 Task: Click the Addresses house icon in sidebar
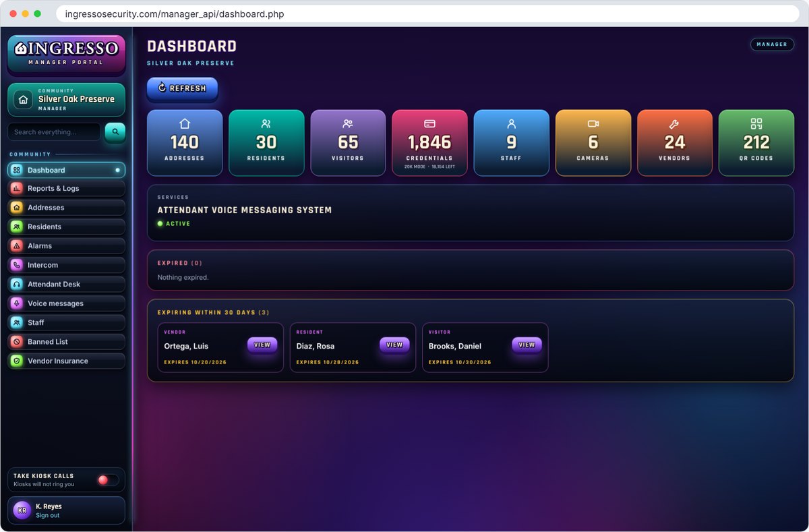17,208
